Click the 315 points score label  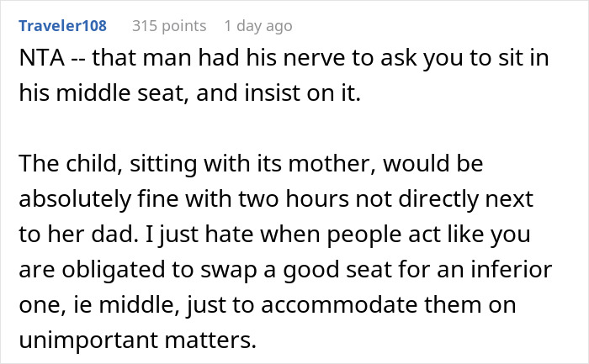(x=169, y=26)
